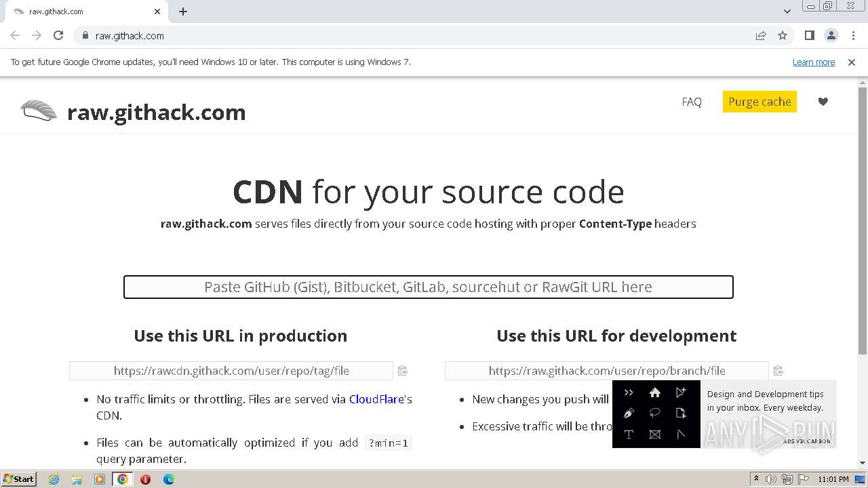Focus the Paste GitHub URL input field
The height and width of the screenshot is (488, 868).
428,287
